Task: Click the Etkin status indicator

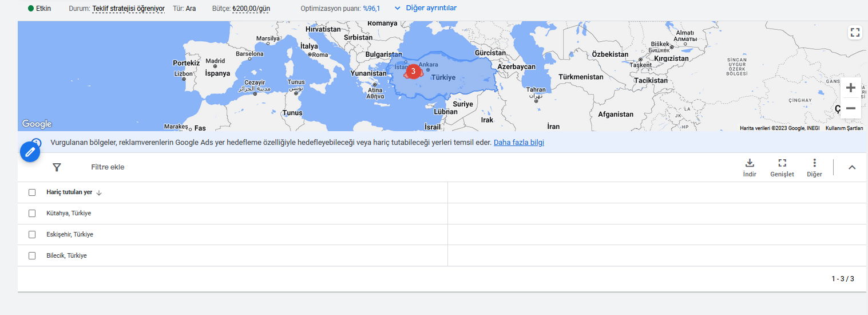Action: pos(39,9)
